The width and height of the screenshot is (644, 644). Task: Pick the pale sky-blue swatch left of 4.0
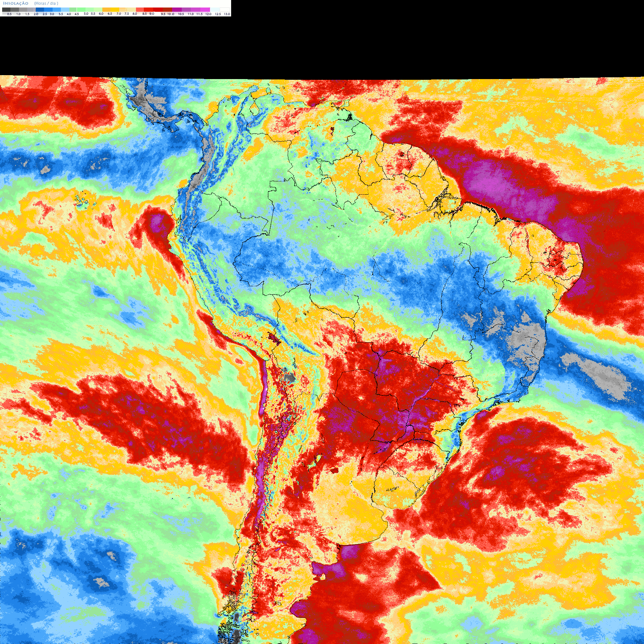pyautogui.click(x=65, y=10)
